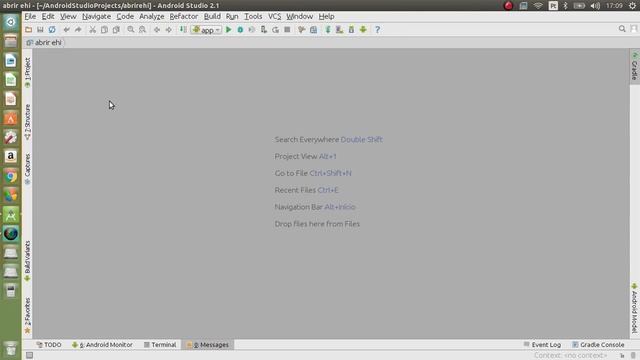The height and width of the screenshot is (360, 640).
Task: Navigate Back with left arrow icon
Action: pos(157,29)
